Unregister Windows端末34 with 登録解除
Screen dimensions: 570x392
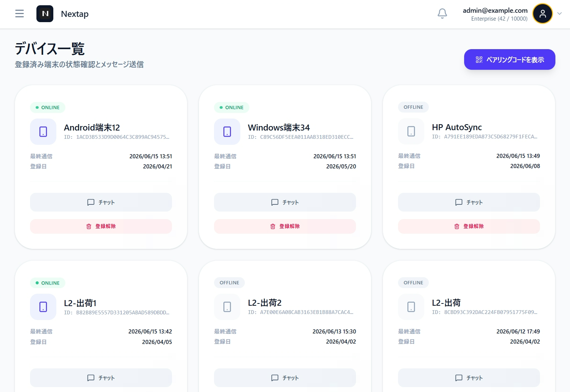[x=285, y=226]
